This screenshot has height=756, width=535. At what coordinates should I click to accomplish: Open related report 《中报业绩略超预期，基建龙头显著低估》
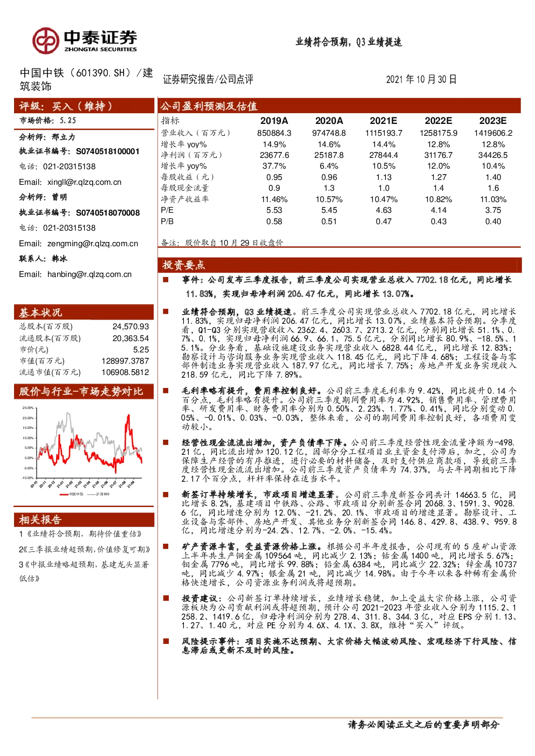click(85, 571)
